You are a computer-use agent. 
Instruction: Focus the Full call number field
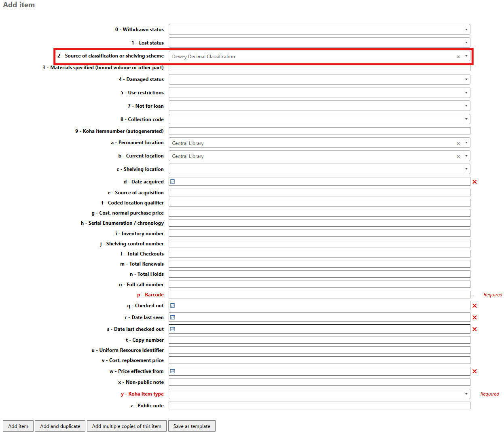tap(320, 284)
